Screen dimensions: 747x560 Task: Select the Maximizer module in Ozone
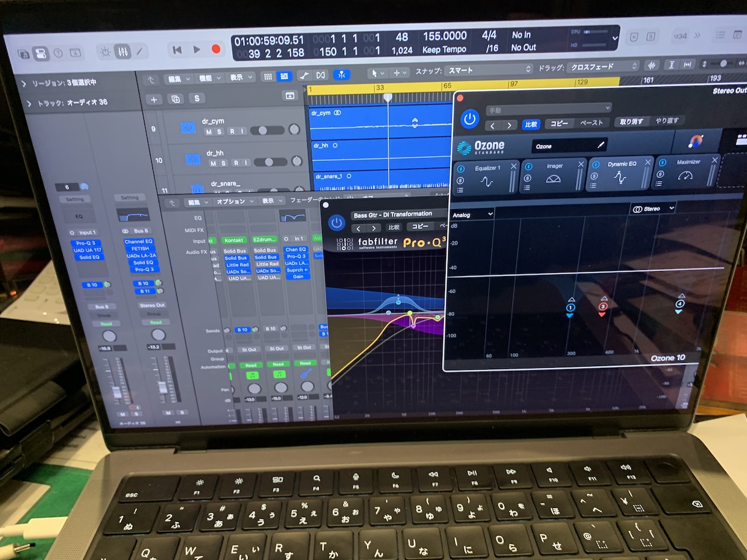(x=686, y=171)
